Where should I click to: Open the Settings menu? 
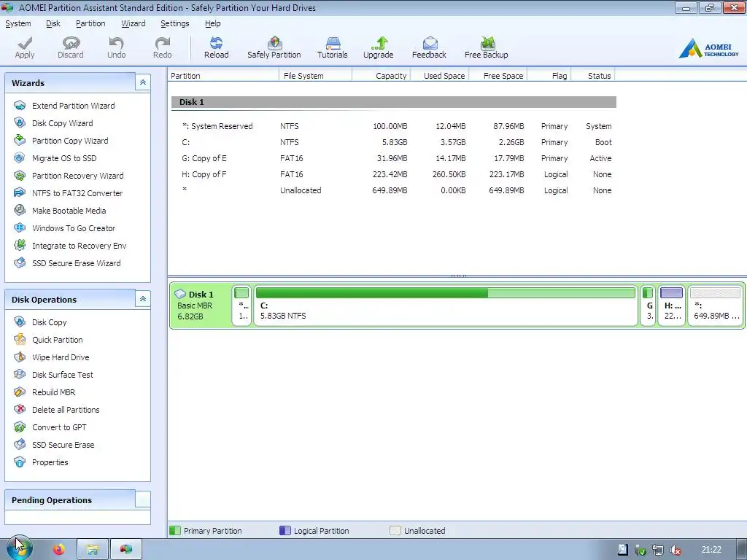(x=175, y=23)
